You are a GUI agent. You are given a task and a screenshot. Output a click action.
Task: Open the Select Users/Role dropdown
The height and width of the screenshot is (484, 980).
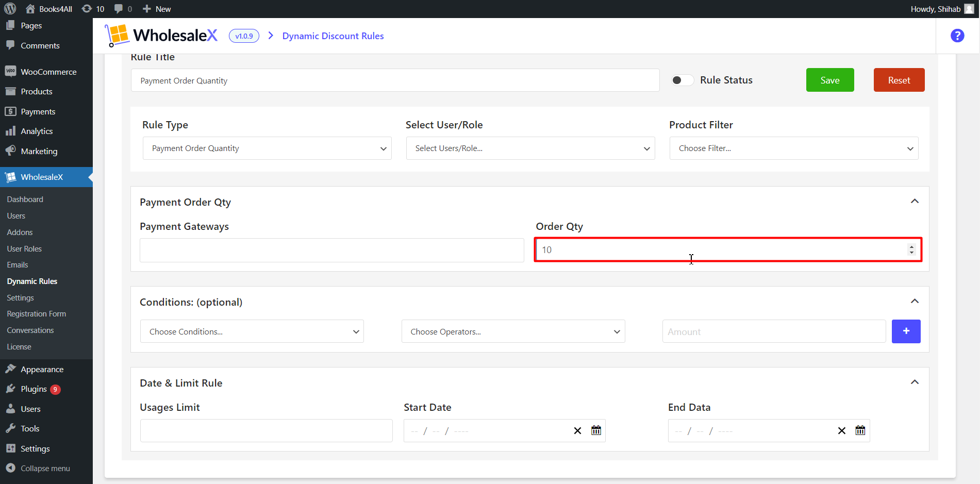(x=530, y=148)
